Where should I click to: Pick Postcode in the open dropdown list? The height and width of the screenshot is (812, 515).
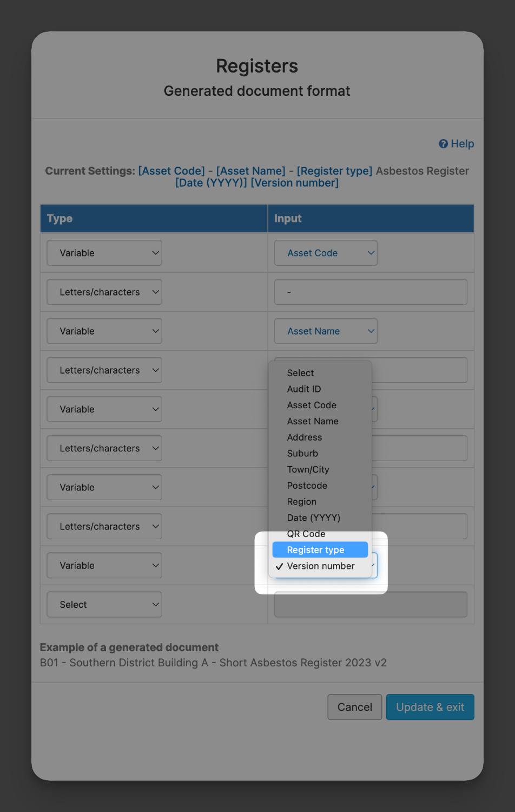click(320, 486)
